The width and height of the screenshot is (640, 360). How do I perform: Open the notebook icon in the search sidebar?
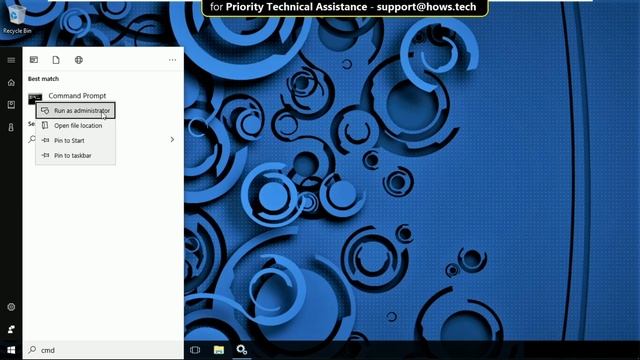click(x=11, y=105)
